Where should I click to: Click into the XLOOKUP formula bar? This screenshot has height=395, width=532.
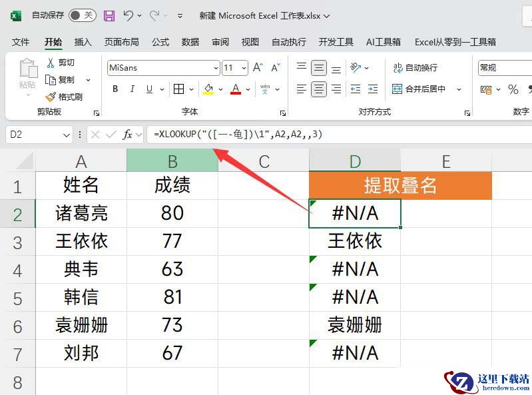[x=340, y=135]
